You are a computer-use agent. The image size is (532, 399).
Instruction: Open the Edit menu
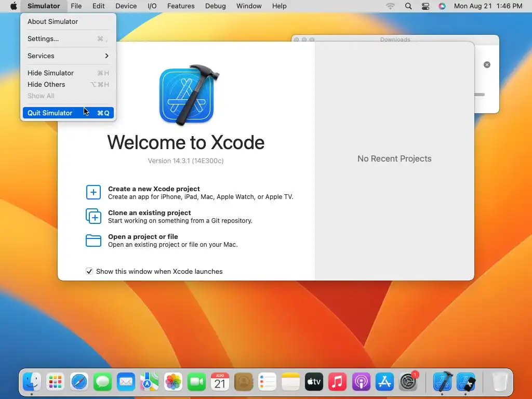(98, 6)
